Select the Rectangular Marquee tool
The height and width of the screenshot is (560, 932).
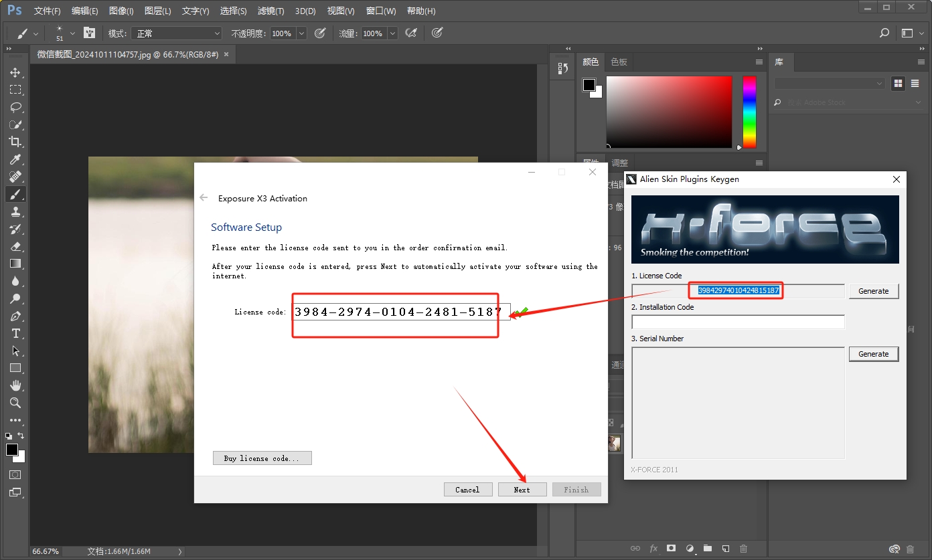15,90
